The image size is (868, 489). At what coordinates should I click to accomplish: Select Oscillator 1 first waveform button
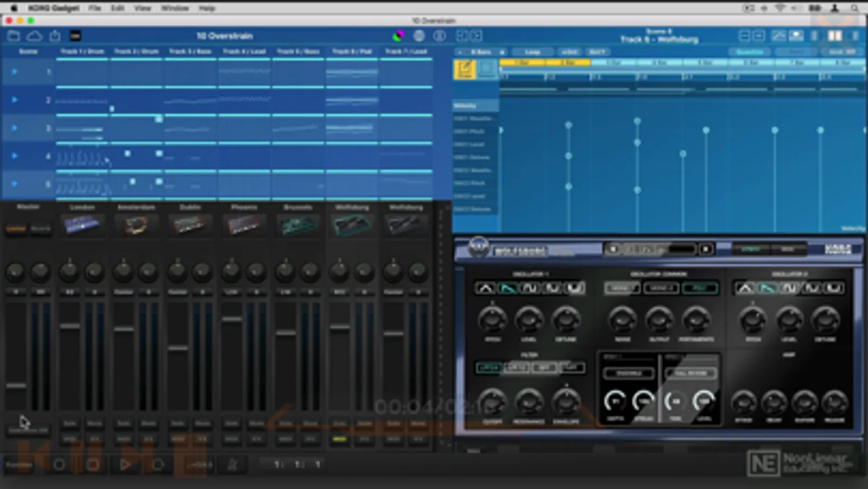tap(485, 288)
